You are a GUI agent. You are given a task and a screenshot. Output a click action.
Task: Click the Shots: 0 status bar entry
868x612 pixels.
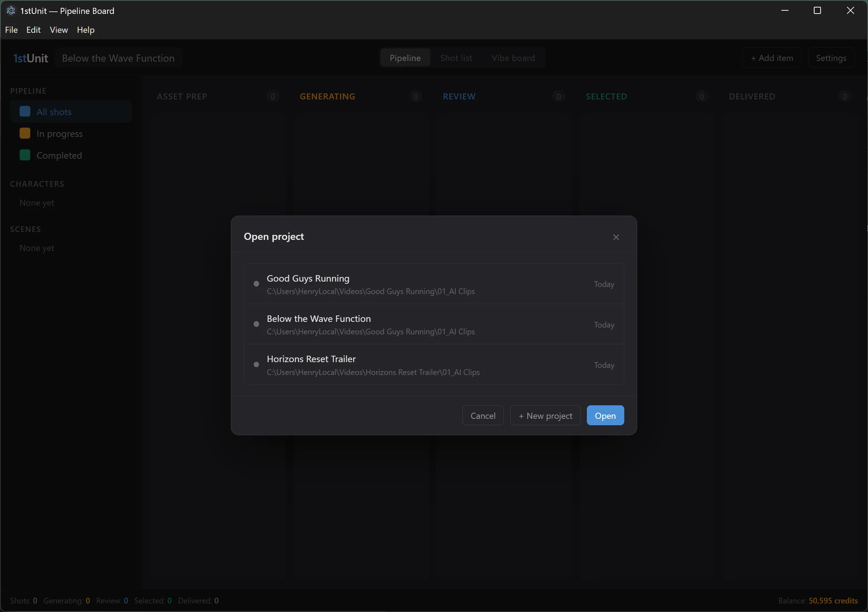point(24,601)
